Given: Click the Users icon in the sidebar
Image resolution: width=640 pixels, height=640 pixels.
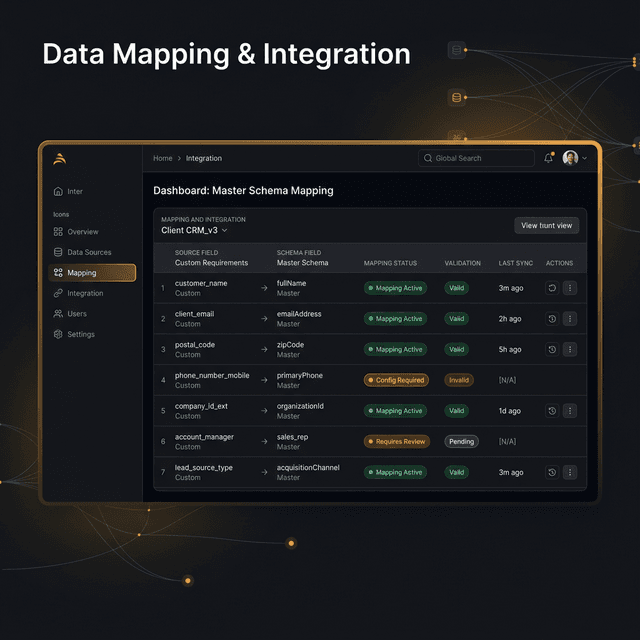Looking at the screenshot, I should point(58,314).
